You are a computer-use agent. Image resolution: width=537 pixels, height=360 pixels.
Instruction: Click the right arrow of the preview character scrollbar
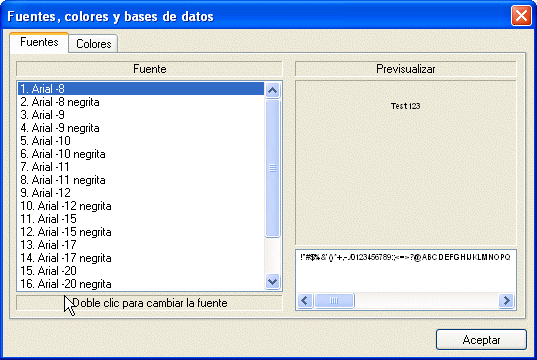[x=506, y=301]
